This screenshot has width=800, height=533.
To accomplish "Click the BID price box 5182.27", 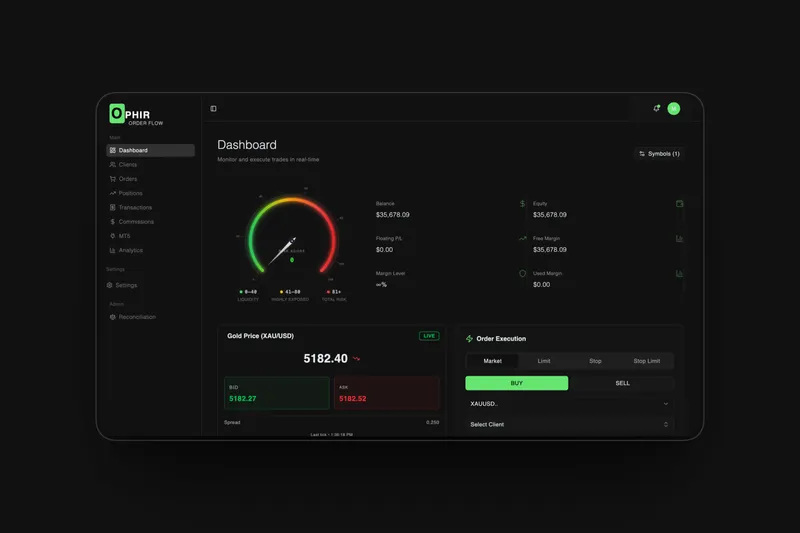I will click(x=277, y=393).
